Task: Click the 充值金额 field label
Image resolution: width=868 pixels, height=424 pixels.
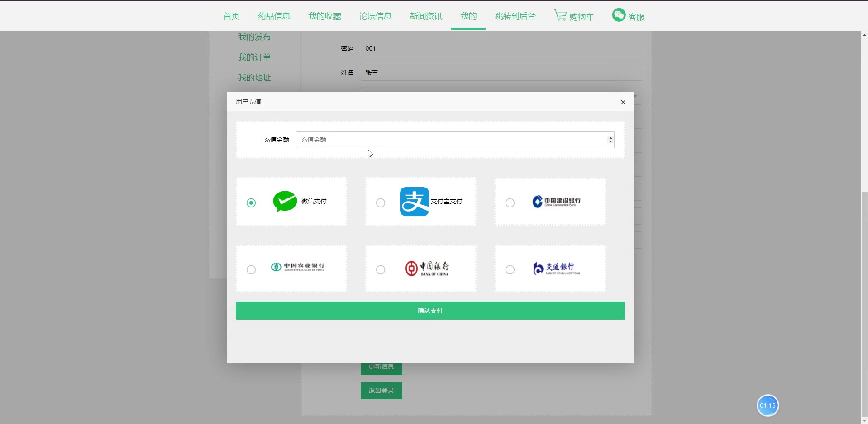Action: [277, 140]
